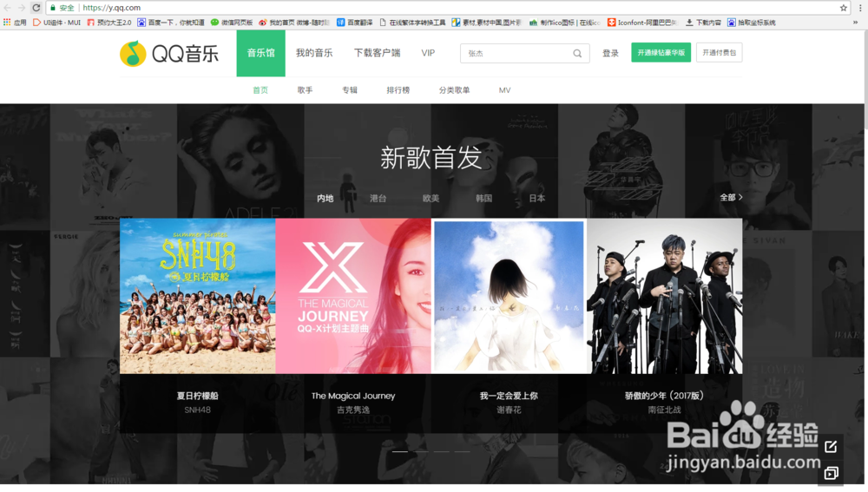Open The Magical Journey album cover
This screenshot has height=492, width=868.
(353, 296)
